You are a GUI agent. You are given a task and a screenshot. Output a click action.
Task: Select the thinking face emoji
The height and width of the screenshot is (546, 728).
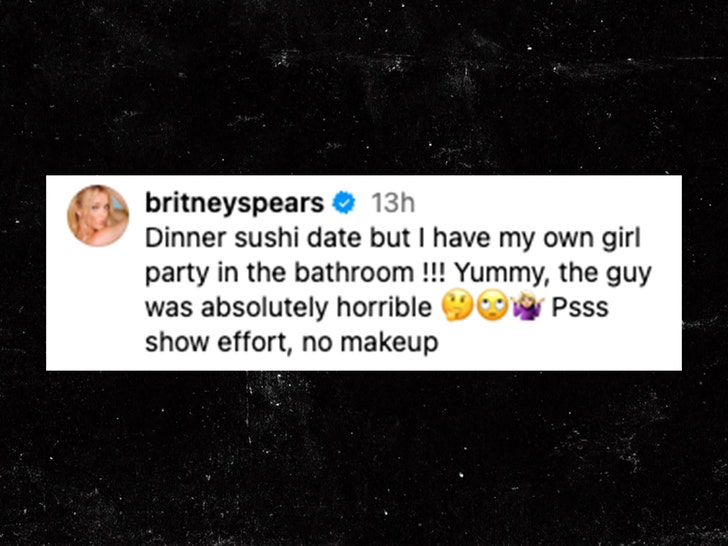pos(457,306)
